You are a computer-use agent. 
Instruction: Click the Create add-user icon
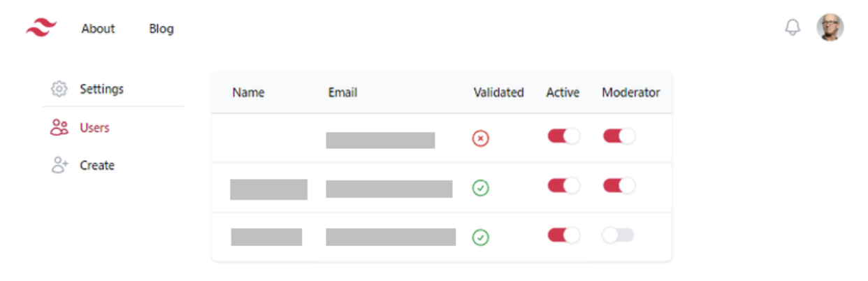coord(59,166)
